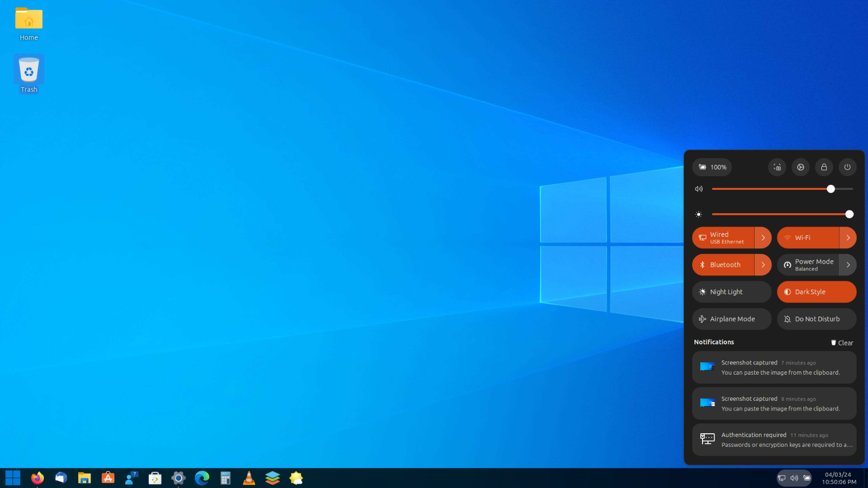The height and width of the screenshot is (488, 868).
Task: Mute sound via quick settings speaker icon
Action: tap(699, 189)
